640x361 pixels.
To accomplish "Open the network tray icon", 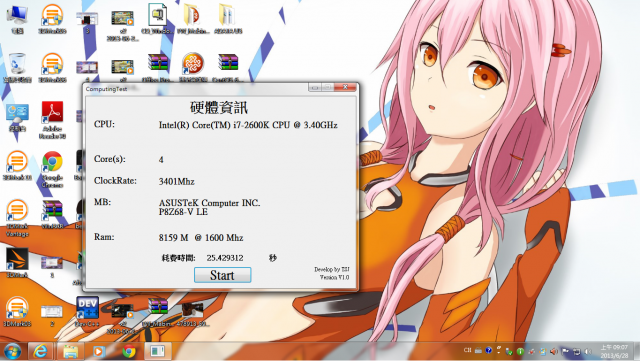I will 577,351.
